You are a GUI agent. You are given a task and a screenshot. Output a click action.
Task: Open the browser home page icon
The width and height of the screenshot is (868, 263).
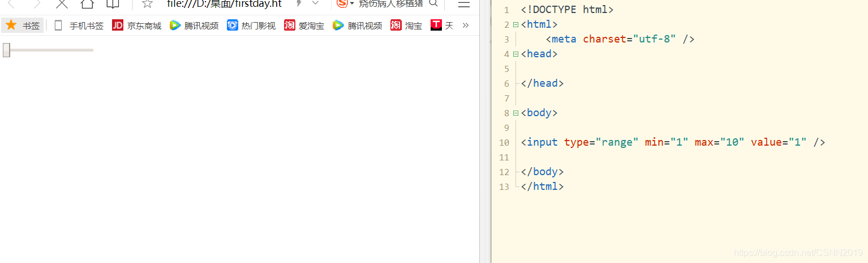coord(87,3)
